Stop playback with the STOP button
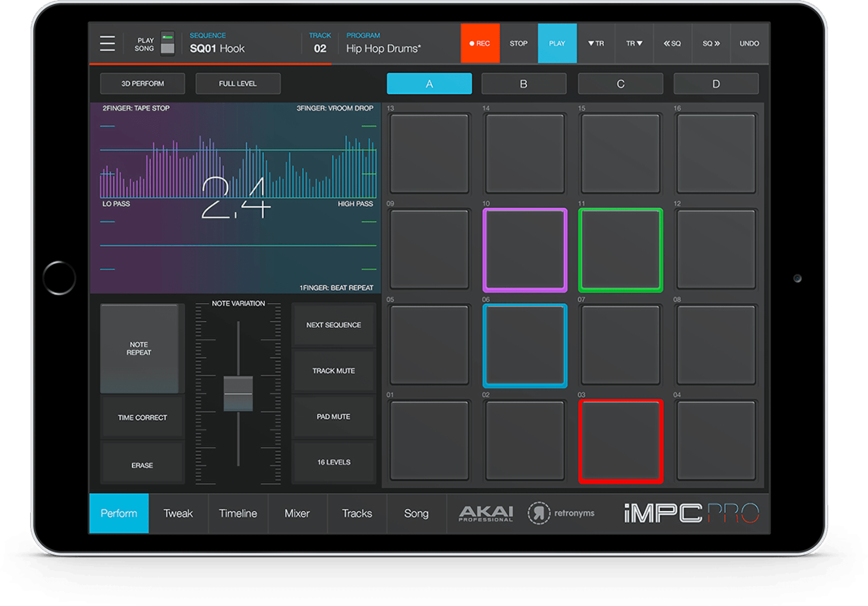The image size is (868, 606). pos(518,43)
